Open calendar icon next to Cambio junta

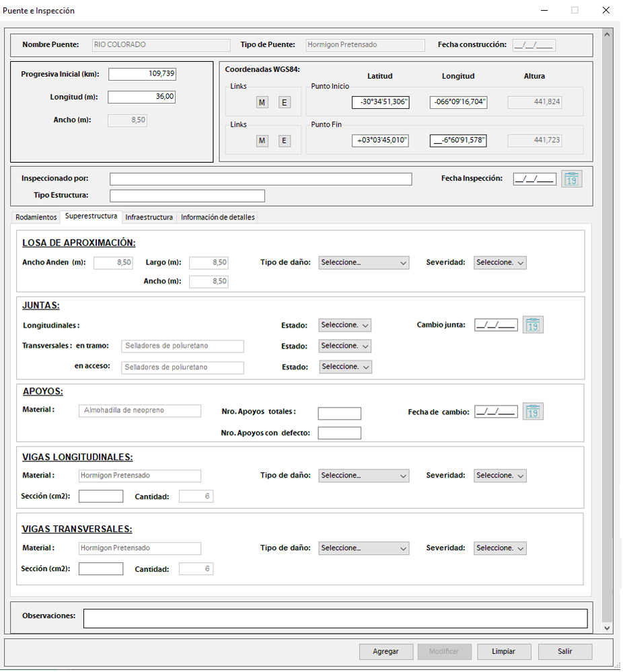[x=533, y=325]
